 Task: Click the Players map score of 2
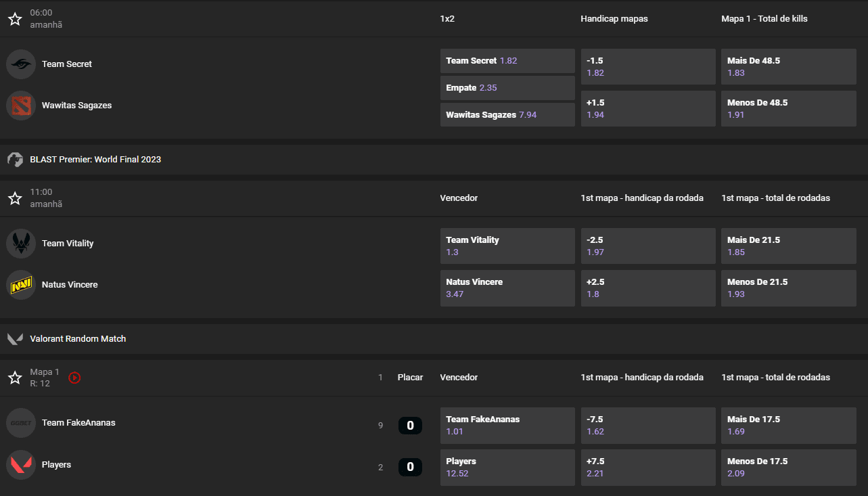(x=381, y=468)
